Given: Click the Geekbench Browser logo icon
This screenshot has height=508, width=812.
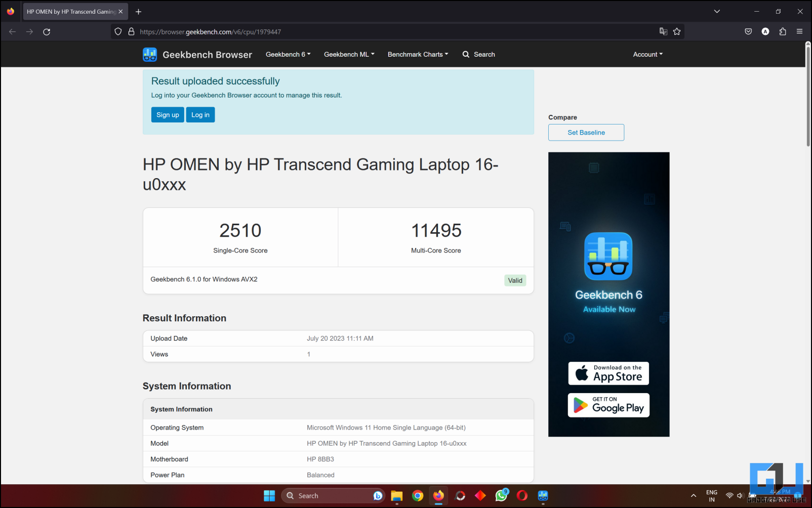Looking at the screenshot, I should pos(150,55).
